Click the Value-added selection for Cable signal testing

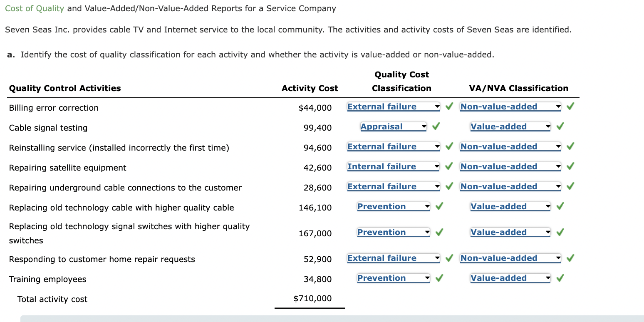(x=510, y=126)
